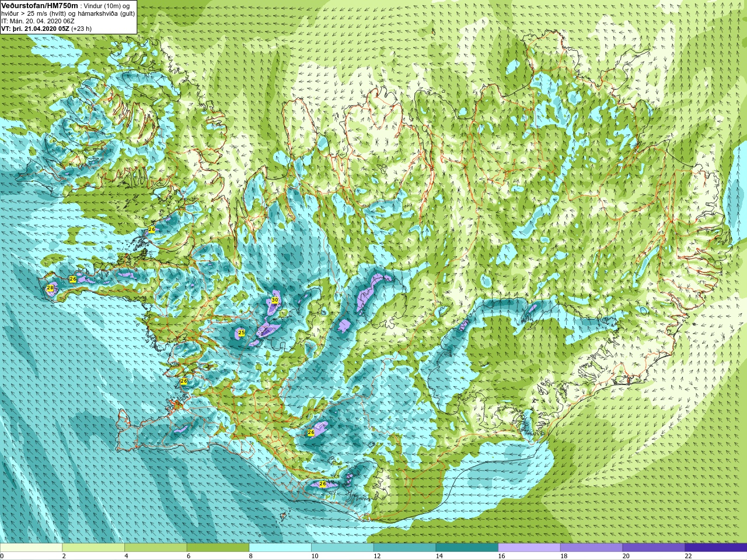Image resolution: width=747 pixels, height=560 pixels.
Task: Click the '(+23 h)' forecast offset text
Action: (x=81, y=29)
